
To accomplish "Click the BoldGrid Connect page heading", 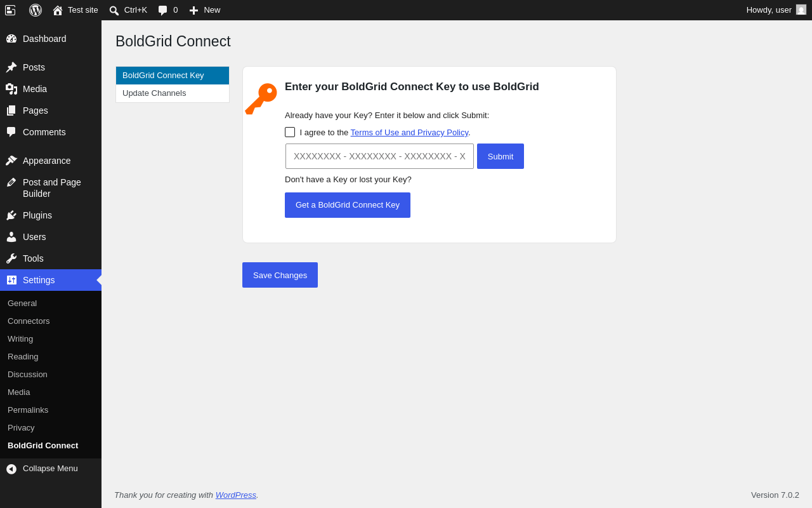I will (173, 42).
